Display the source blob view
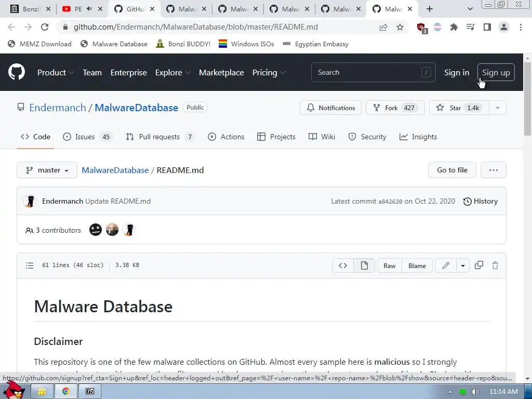The image size is (532, 399). click(x=343, y=265)
